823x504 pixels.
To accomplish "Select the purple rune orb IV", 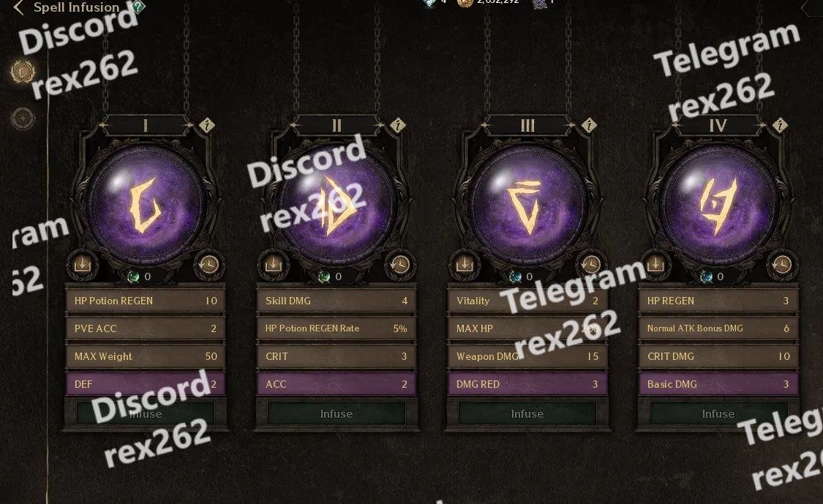I will 718,204.
